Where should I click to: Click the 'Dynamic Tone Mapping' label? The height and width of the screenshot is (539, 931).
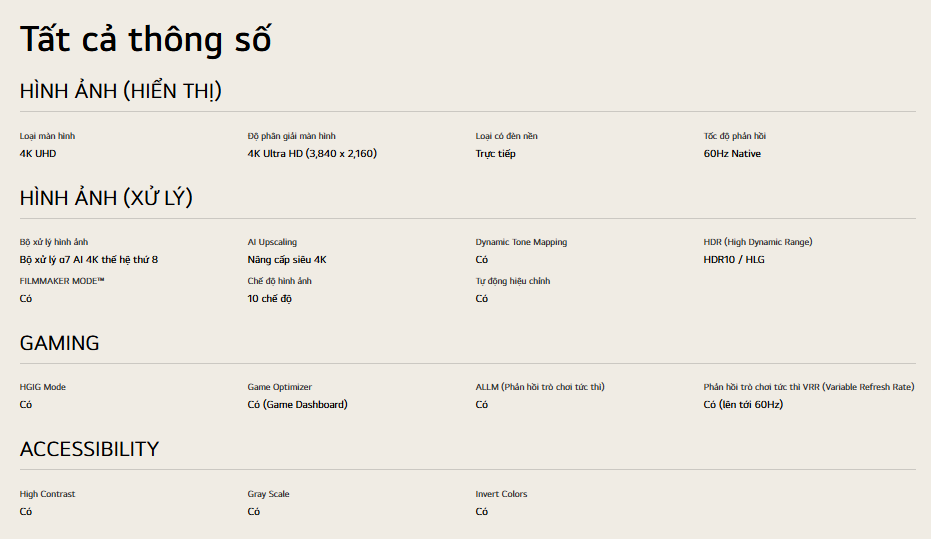click(x=521, y=242)
